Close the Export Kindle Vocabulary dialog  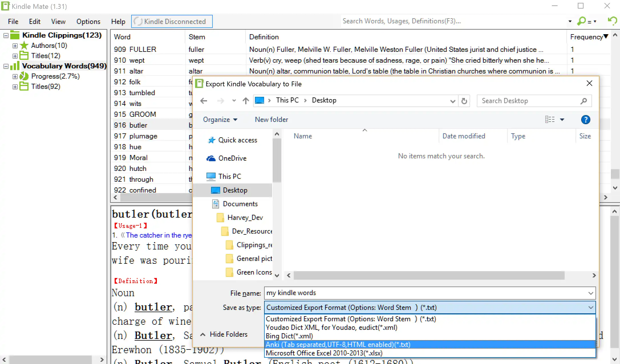(589, 83)
